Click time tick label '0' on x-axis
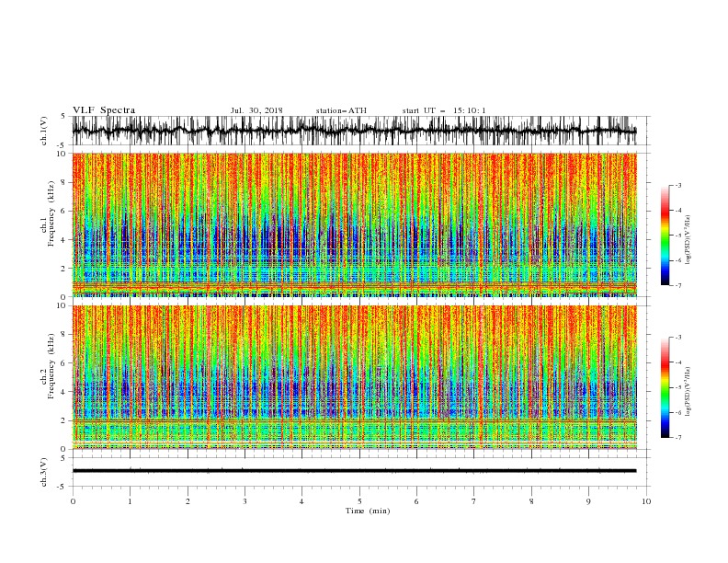Screen dimensions: 728x563 (x=73, y=501)
